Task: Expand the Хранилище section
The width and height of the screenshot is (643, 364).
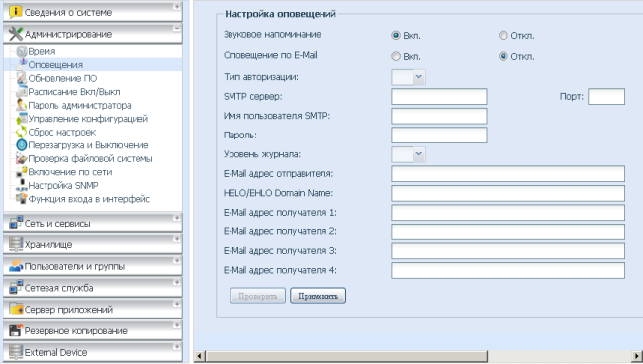Action: pyautogui.click(x=177, y=239)
